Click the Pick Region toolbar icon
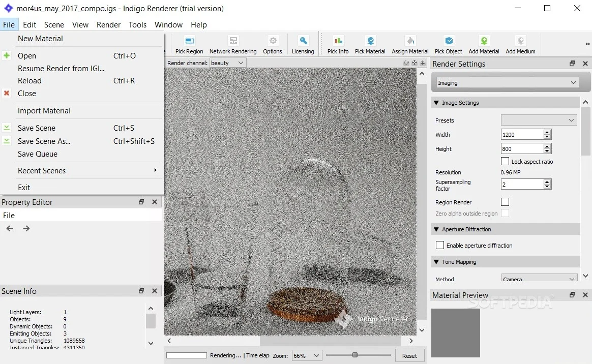Viewport: 592px width, 364px height. tap(190, 40)
